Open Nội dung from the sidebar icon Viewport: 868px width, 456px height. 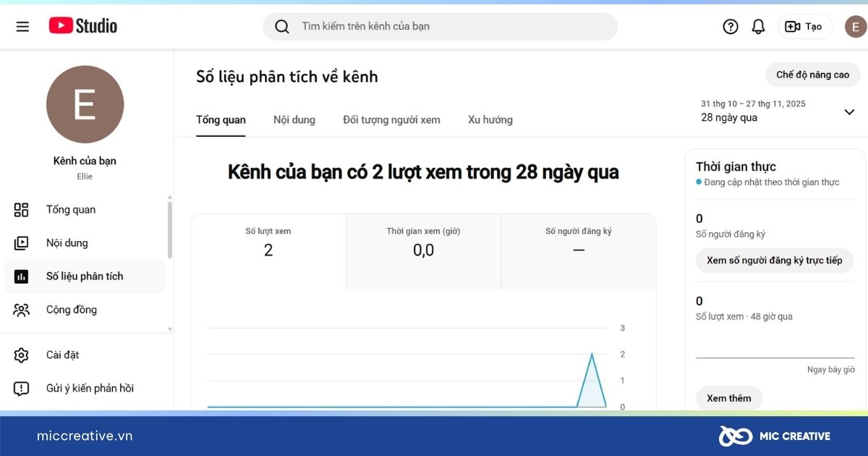coord(21,242)
